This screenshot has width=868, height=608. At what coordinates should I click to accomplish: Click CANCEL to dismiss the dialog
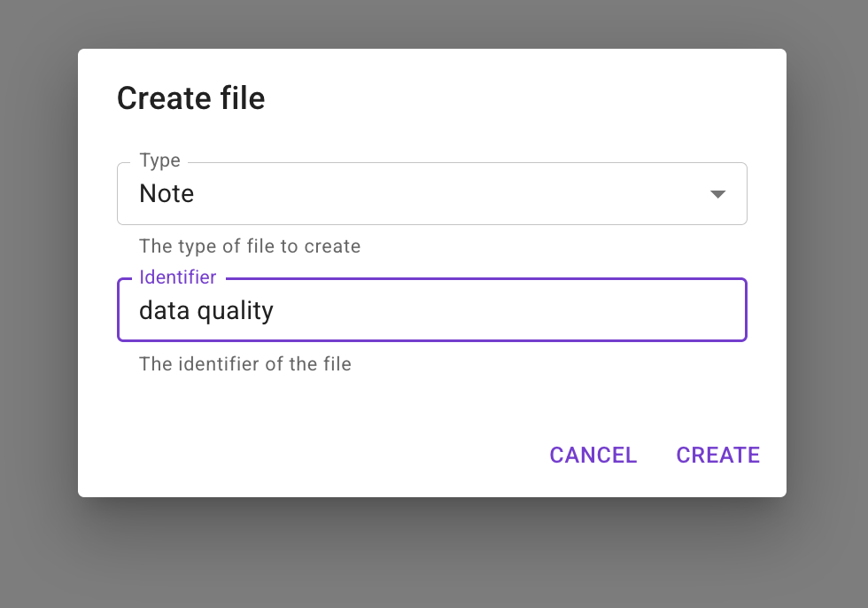[593, 455]
